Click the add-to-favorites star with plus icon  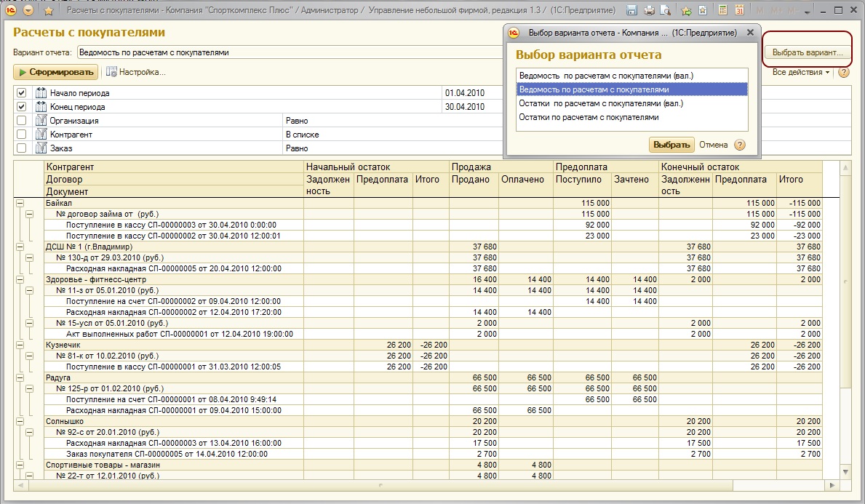tap(686, 11)
